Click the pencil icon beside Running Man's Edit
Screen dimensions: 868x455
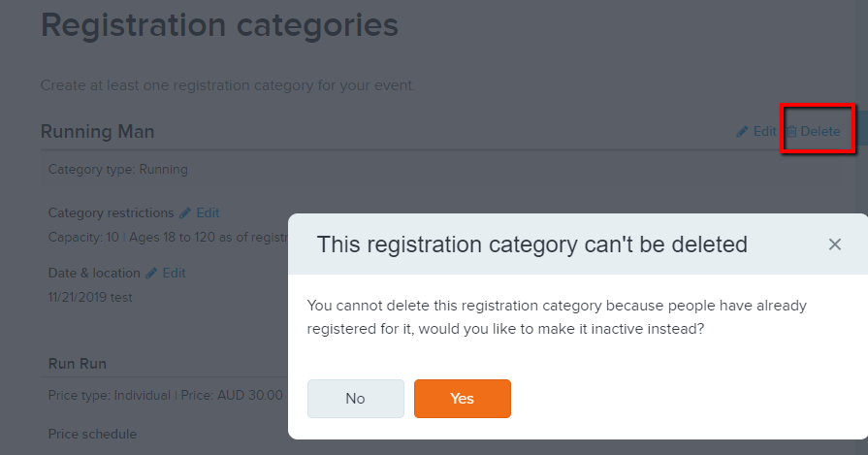(742, 132)
